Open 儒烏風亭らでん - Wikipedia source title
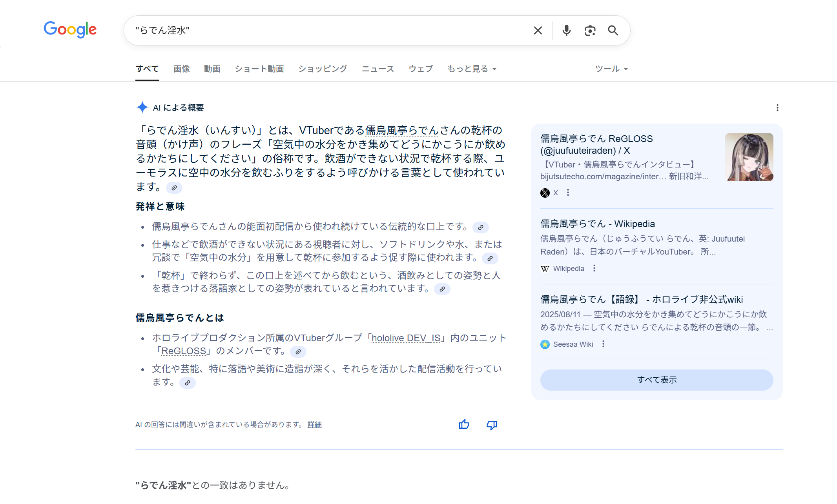 pyautogui.click(x=597, y=224)
